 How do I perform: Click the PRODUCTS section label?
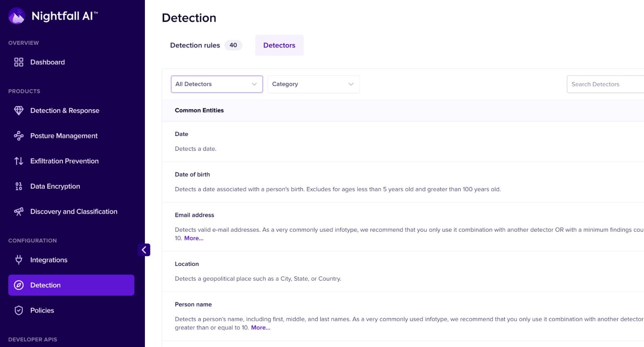point(24,91)
